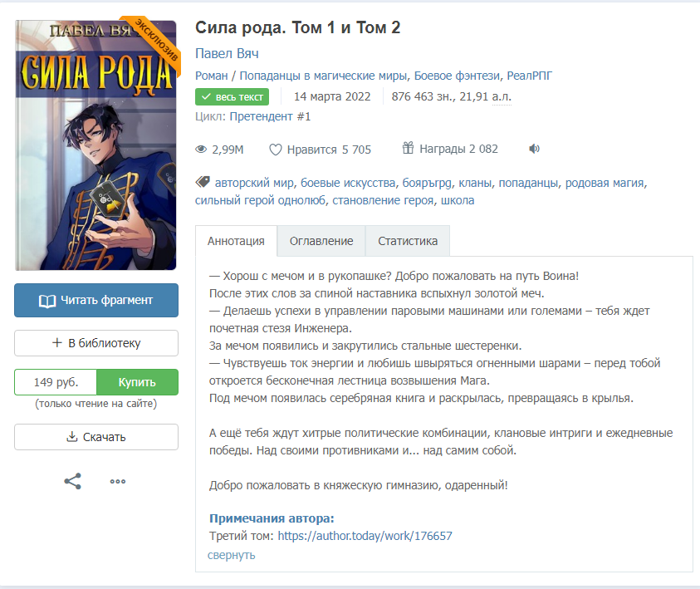
Task: Open author link Павел Вяч
Action: pos(227,54)
